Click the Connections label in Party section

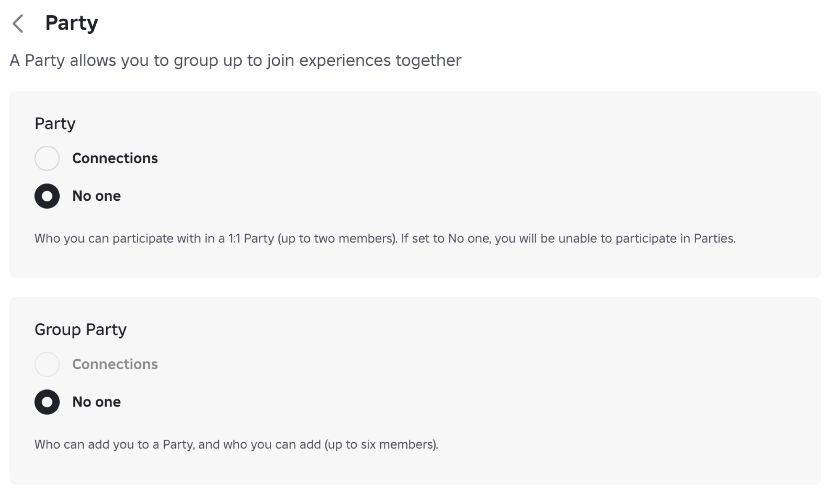point(115,158)
